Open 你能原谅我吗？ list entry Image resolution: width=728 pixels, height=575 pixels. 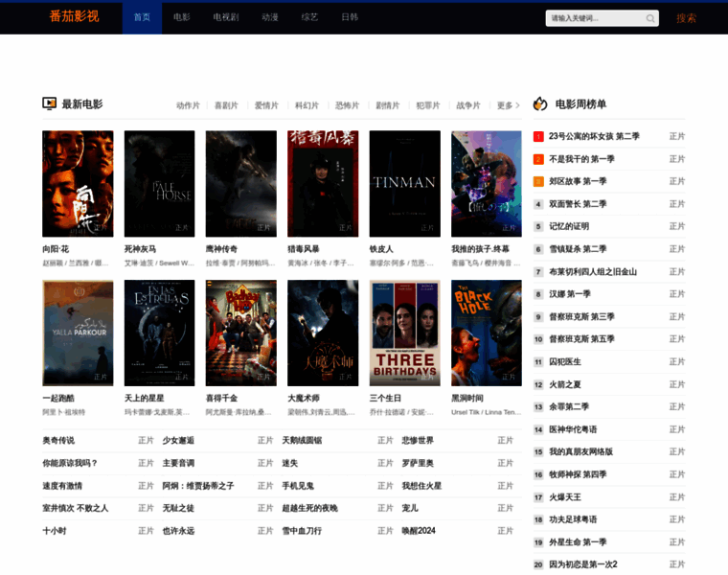click(x=70, y=464)
